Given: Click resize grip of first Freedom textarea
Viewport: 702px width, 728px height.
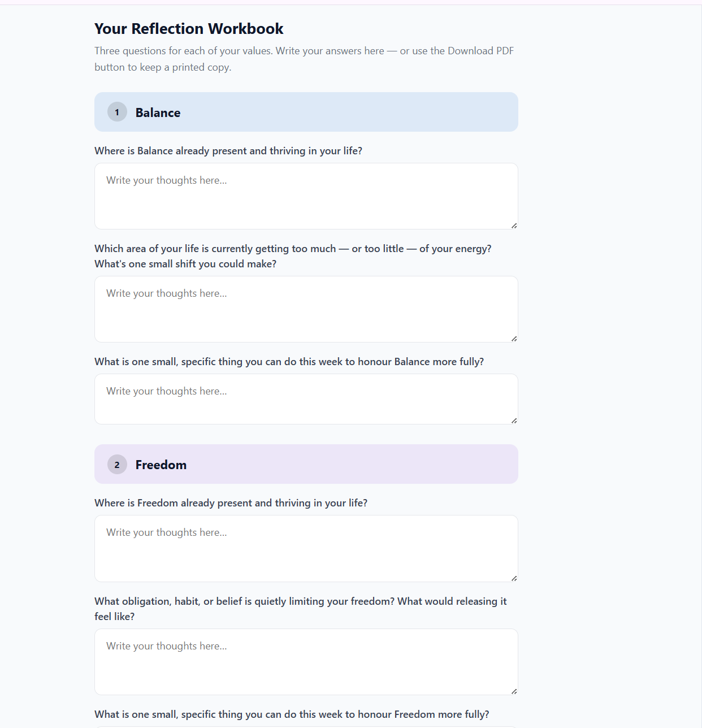Looking at the screenshot, I should coord(514,578).
